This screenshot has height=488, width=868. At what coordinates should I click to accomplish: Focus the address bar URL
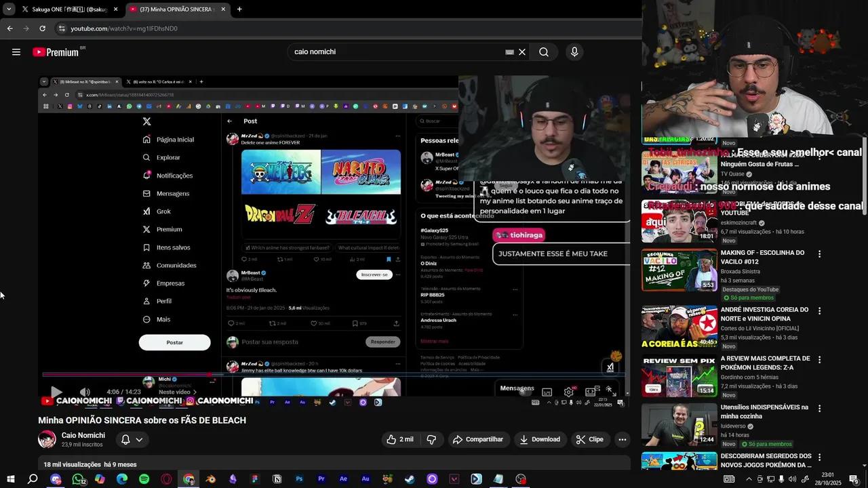pyautogui.click(x=124, y=28)
